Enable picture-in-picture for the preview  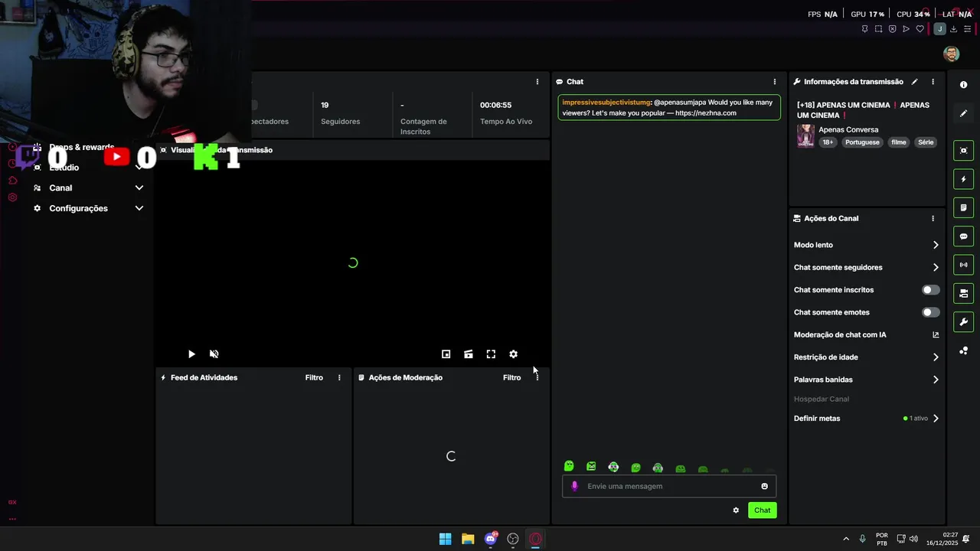[446, 354]
